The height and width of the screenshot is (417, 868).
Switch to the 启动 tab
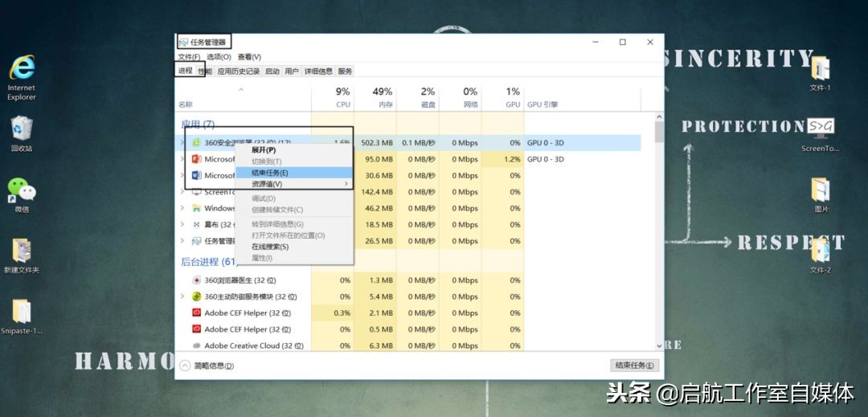pos(272,71)
